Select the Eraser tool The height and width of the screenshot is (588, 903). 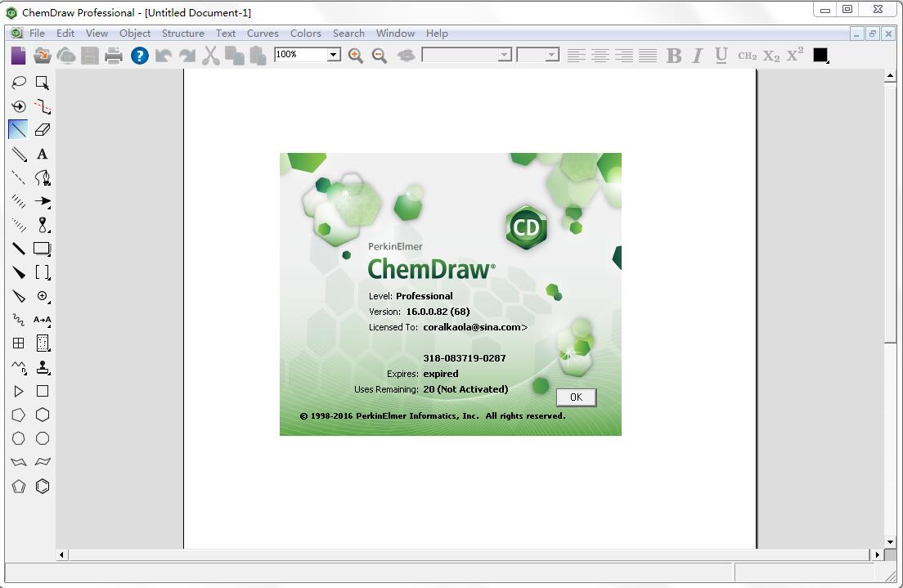tap(43, 129)
